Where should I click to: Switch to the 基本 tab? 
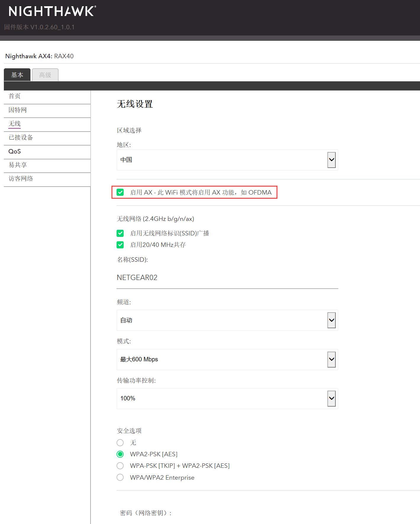click(17, 75)
